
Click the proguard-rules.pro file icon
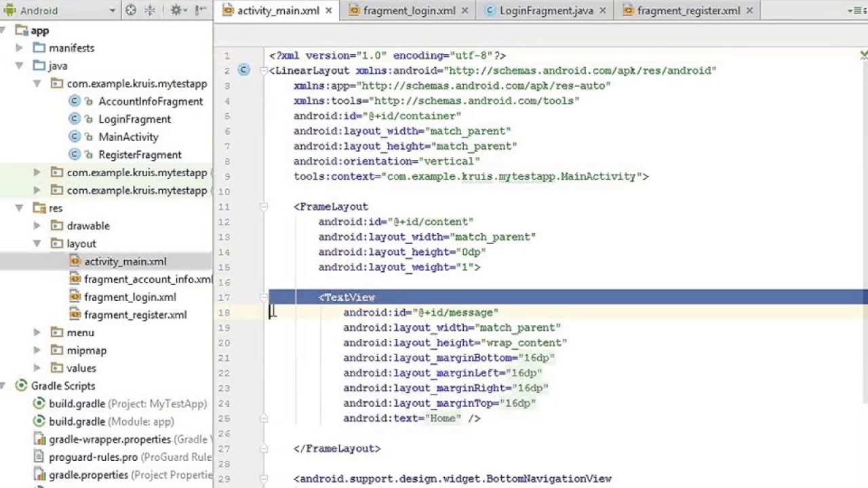pyautogui.click(x=39, y=457)
